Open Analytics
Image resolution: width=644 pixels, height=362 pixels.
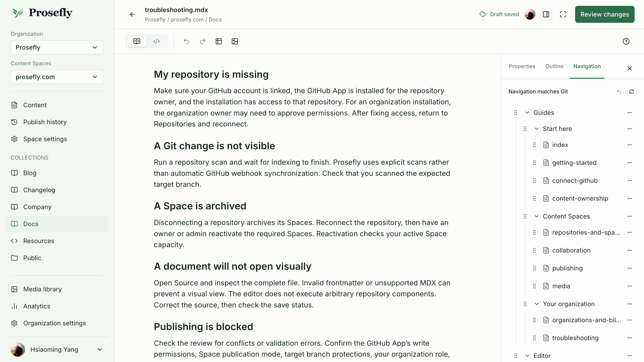57,306
